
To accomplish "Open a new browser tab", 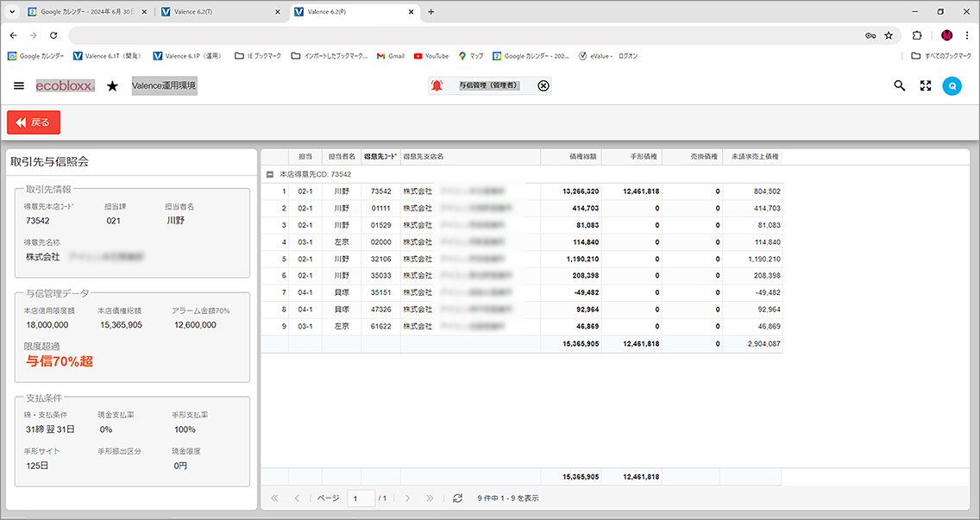I will click(431, 12).
